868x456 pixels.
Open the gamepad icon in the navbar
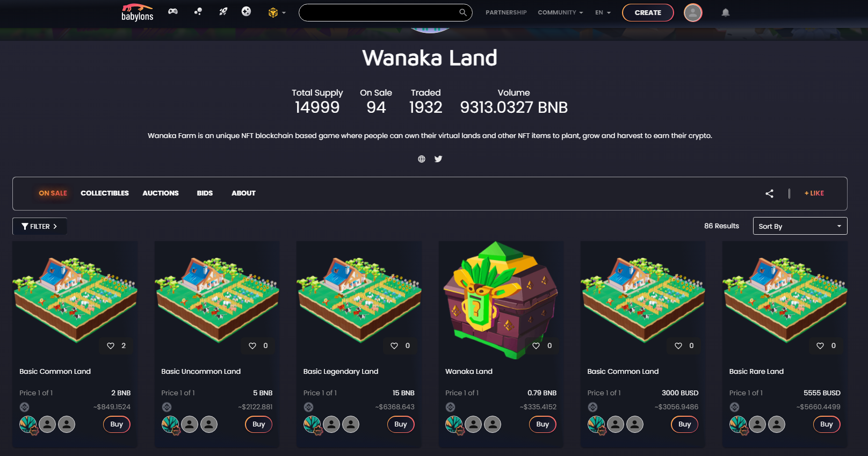click(x=172, y=11)
